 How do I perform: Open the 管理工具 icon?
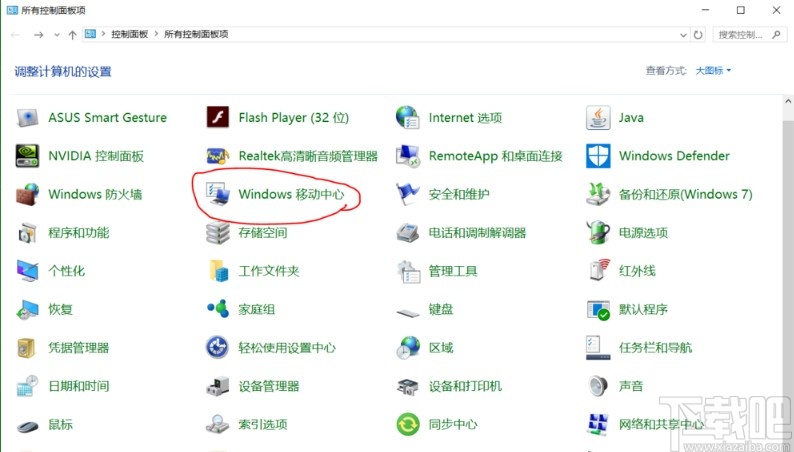[408, 271]
